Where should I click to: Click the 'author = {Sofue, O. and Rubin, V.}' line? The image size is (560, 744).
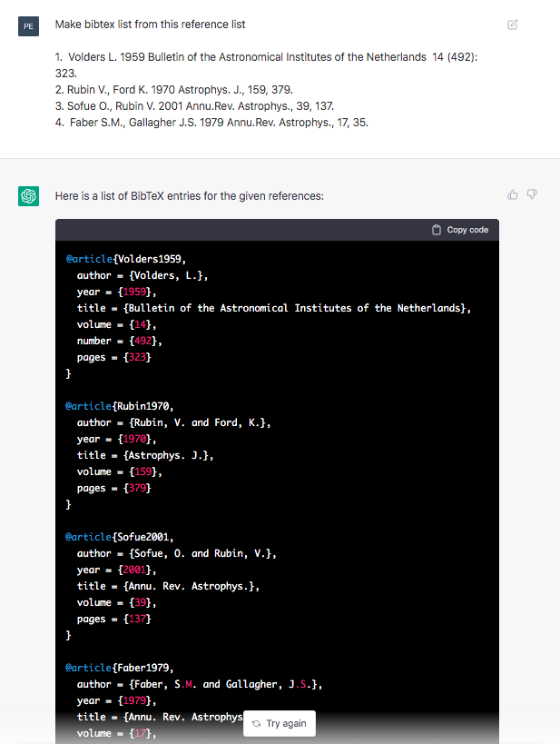176,553
